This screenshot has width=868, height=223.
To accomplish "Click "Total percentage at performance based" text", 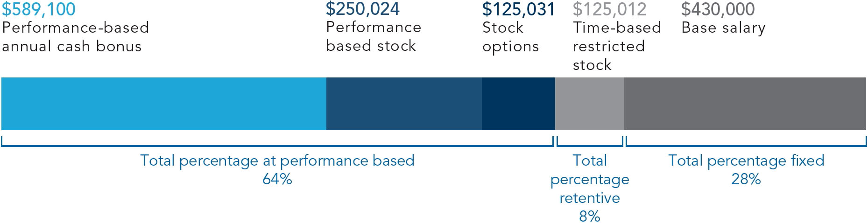I will coord(277,160).
